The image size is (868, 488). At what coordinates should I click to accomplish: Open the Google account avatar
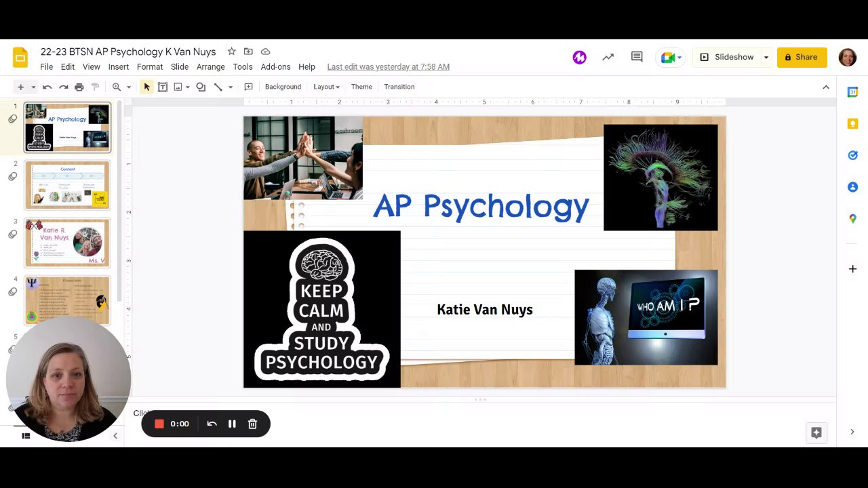click(848, 58)
